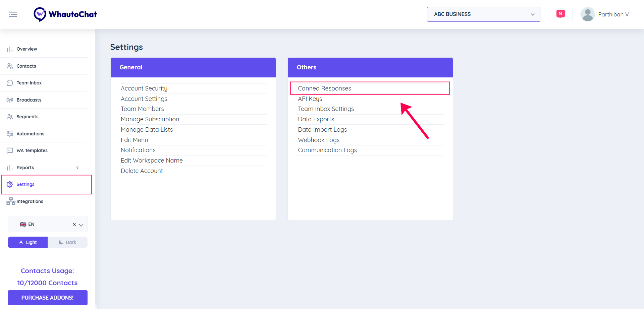Open Team Inbox from the sidebar

point(29,83)
